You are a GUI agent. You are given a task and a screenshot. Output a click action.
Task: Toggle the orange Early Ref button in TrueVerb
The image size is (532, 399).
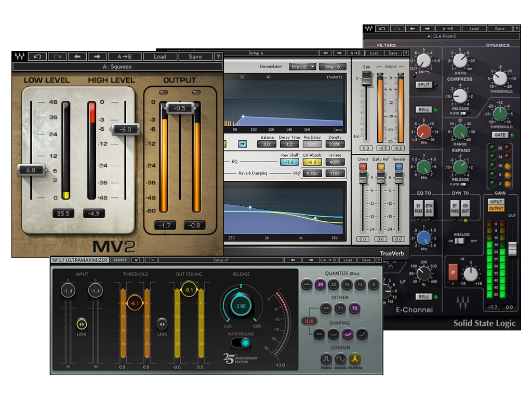pyautogui.click(x=381, y=167)
